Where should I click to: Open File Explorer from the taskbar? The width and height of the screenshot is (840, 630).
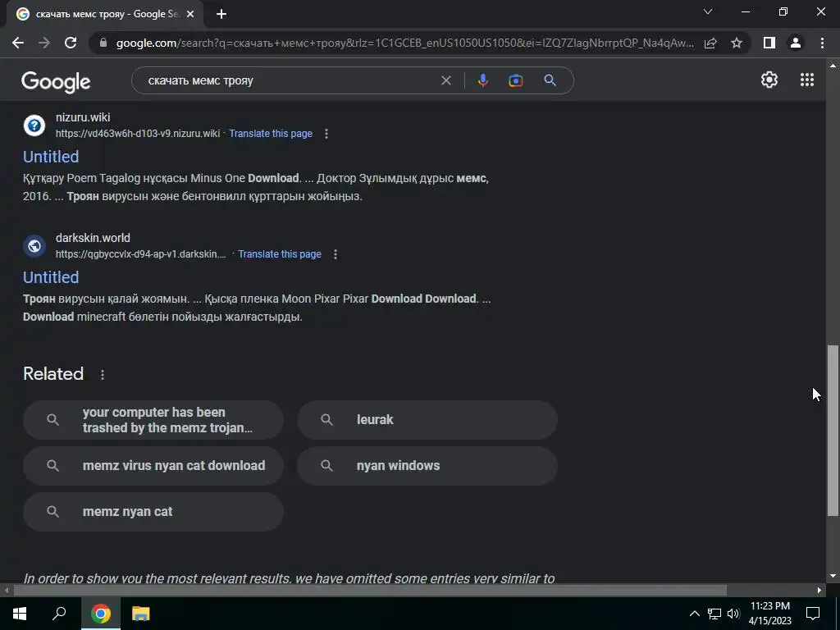pos(141,614)
